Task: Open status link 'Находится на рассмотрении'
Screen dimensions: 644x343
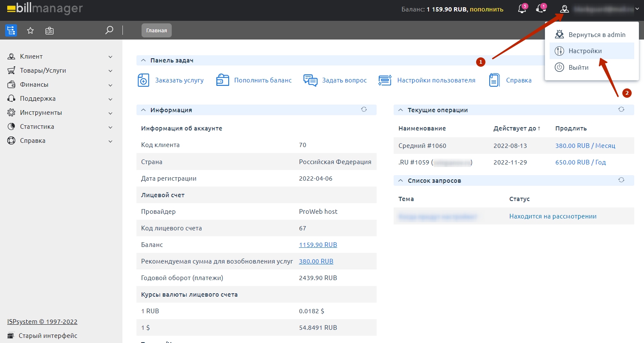Action: (x=553, y=216)
